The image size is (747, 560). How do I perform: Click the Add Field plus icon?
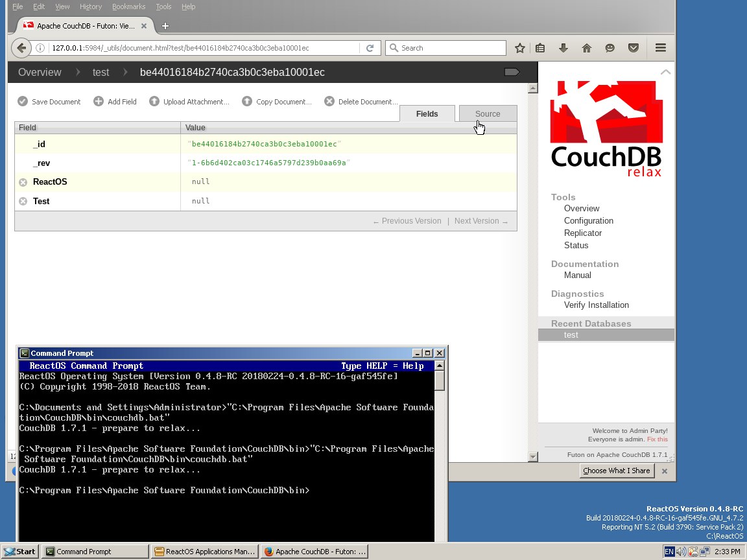[98, 101]
